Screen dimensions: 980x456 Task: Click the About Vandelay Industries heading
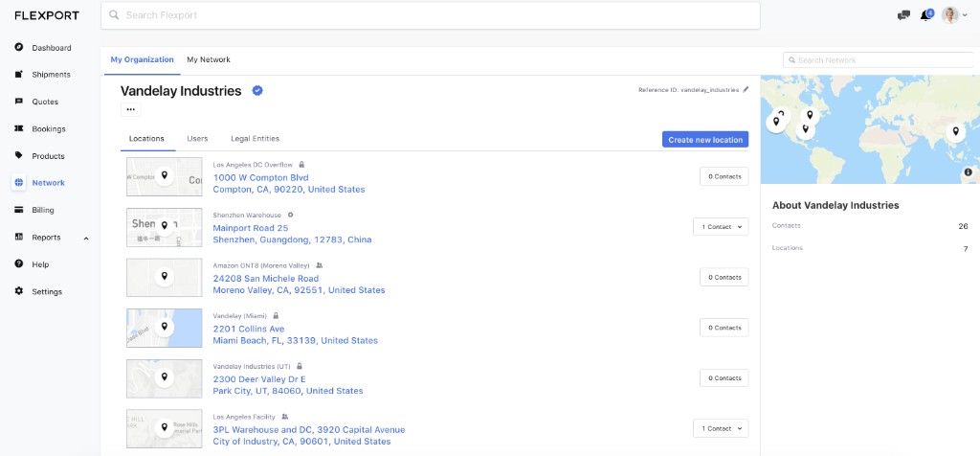pyautogui.click(x=835, y=205)
